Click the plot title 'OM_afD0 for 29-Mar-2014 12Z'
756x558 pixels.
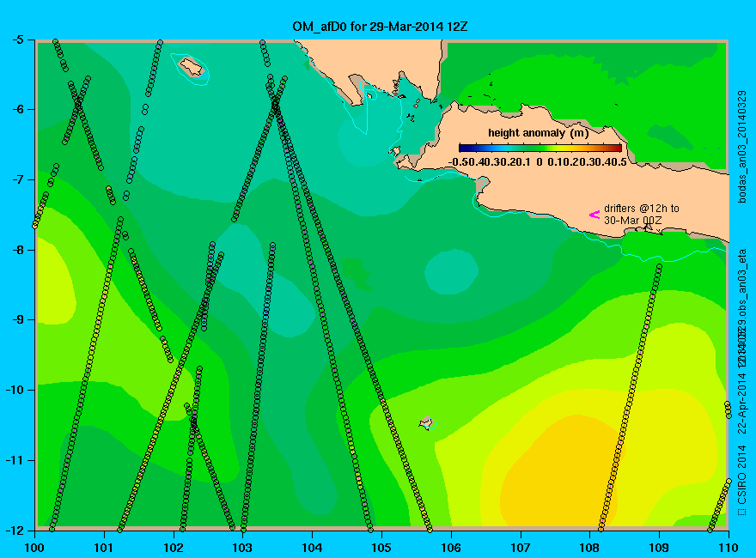tap(380, 26)
